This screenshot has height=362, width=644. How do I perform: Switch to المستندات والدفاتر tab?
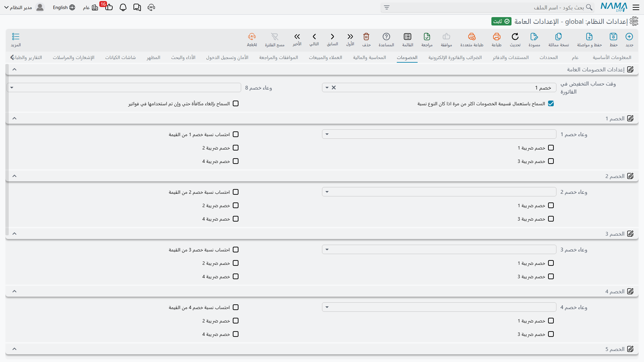pos(511,58)
